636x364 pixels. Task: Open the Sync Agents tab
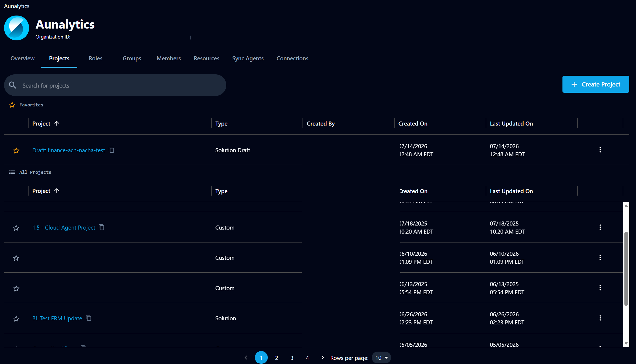point(248,58)
